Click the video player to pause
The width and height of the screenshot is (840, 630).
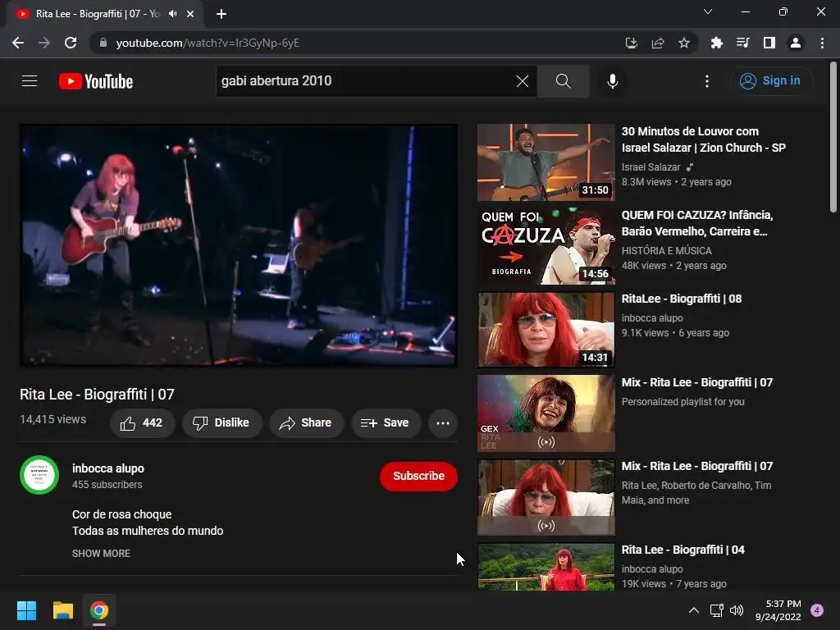239,245
